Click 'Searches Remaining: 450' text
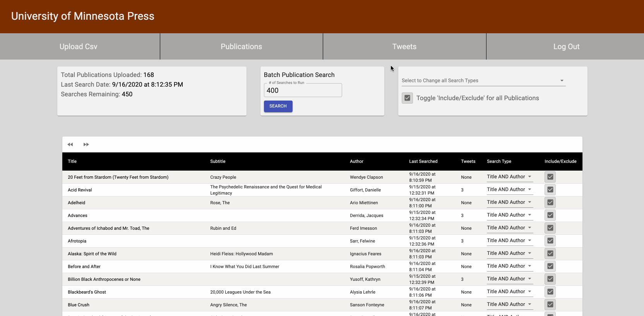The image size is (644, 316). (x=96, y=94)
